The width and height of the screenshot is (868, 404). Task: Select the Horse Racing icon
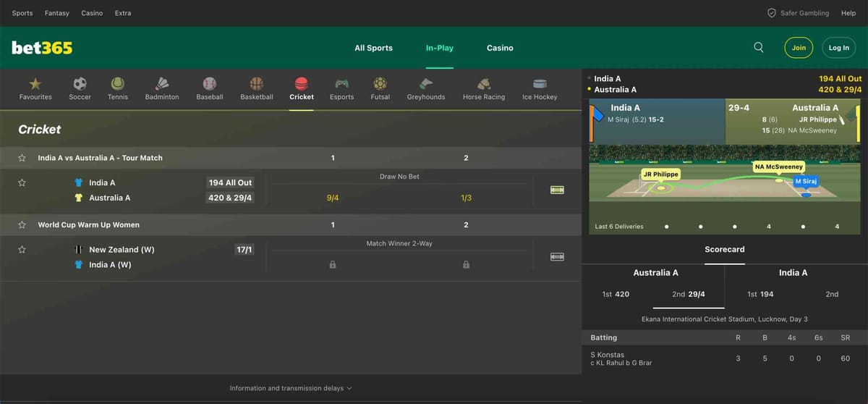tap(484, 84)
